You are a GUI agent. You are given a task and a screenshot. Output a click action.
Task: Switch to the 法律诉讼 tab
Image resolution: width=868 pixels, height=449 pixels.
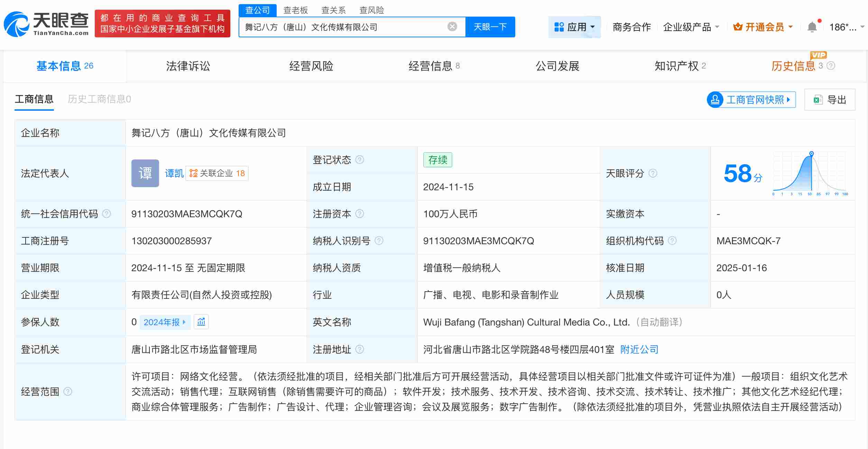pyautogui.click(x=188, y=66)
